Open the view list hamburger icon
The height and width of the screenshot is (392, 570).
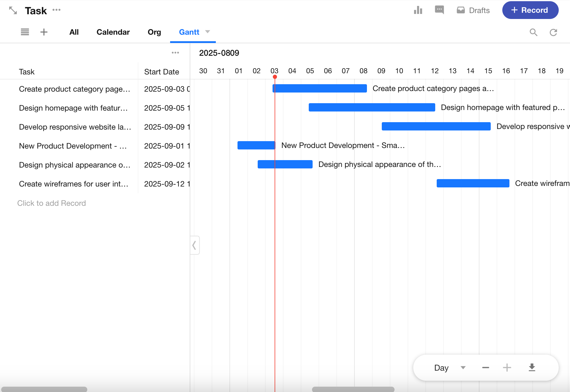point(25,32)
